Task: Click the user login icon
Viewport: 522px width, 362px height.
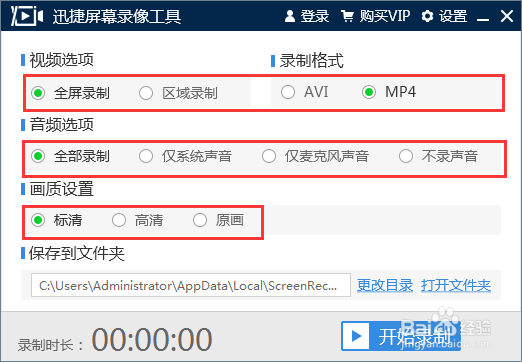Action: (290, 16)
